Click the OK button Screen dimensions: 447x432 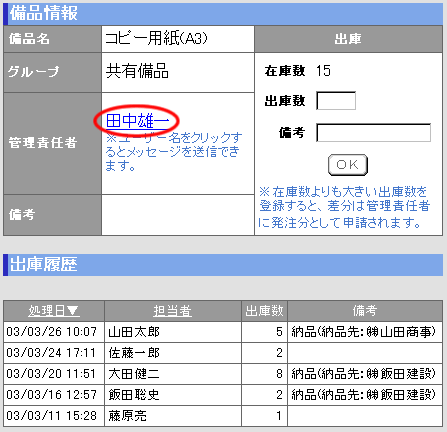348,165
